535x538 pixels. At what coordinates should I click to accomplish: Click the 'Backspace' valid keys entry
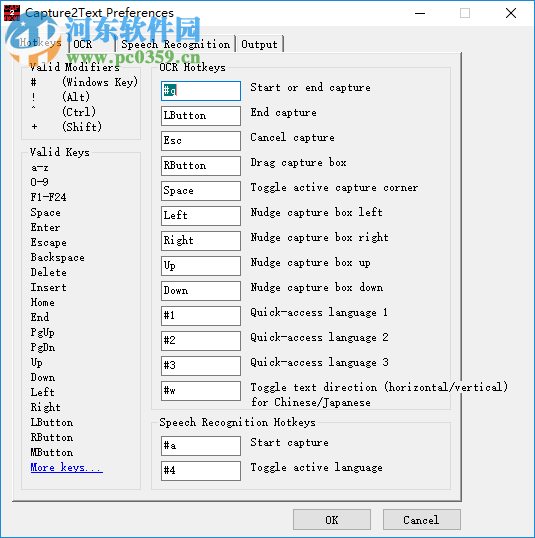58,258
